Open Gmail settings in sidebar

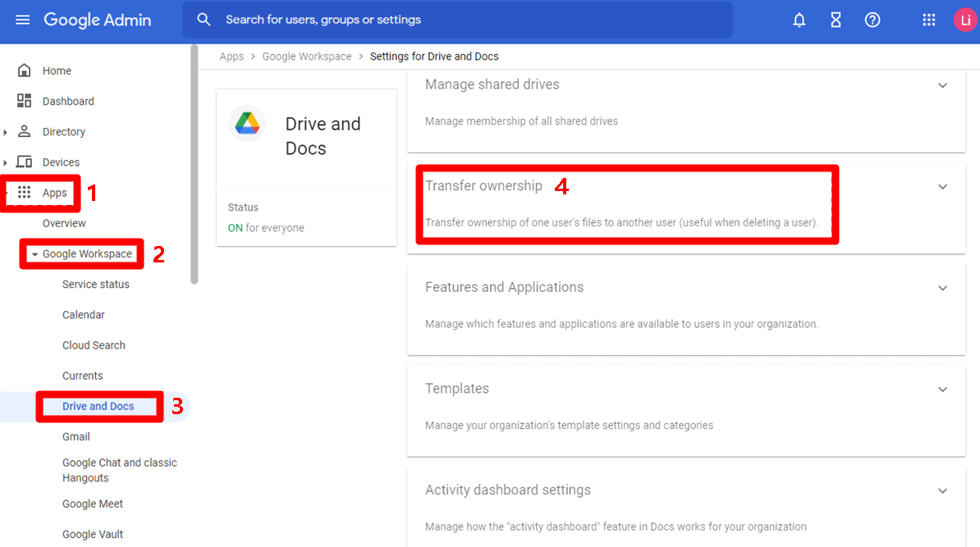coord(76,436)
